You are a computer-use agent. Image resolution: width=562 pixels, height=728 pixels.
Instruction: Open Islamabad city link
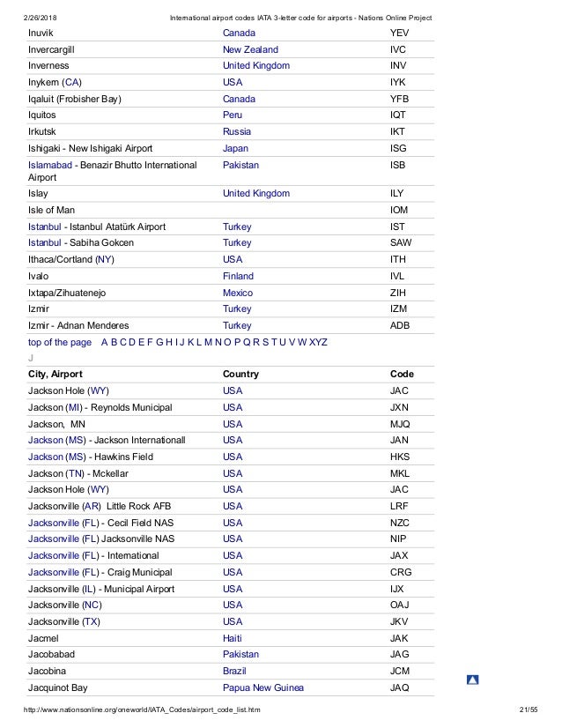click(49, 165)
